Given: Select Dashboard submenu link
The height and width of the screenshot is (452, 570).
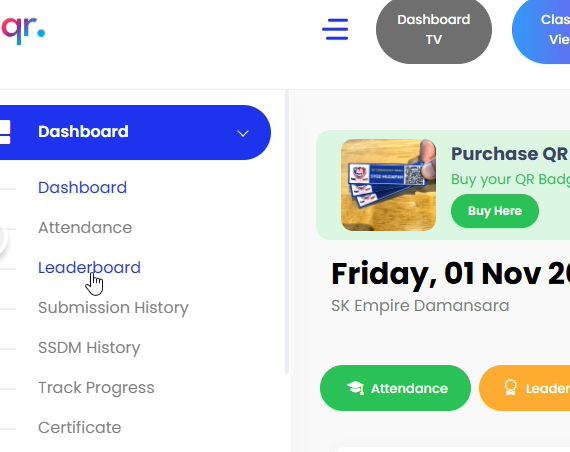Looking at the screenshot, I should (83, 188).
